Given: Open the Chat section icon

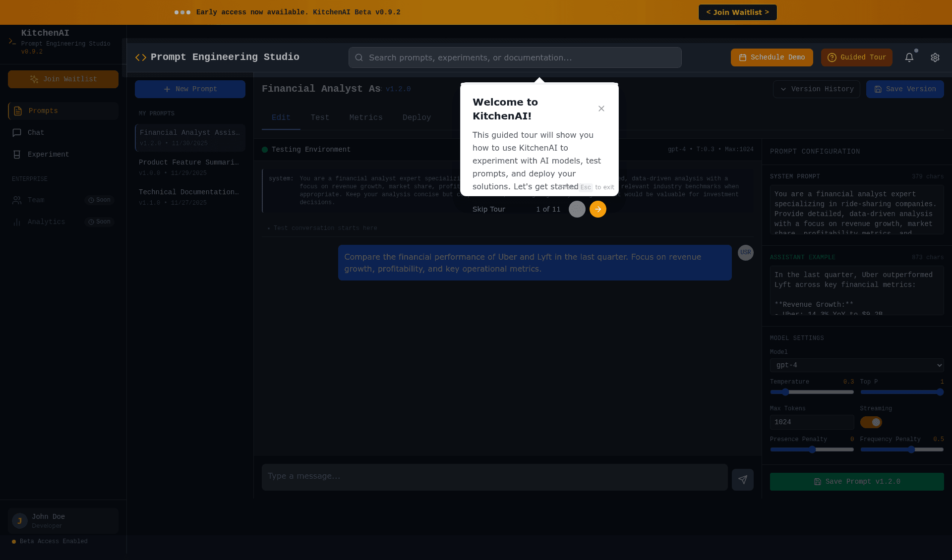Looking at the screenshot, I should pyautogui.click(x=18, y=132).
